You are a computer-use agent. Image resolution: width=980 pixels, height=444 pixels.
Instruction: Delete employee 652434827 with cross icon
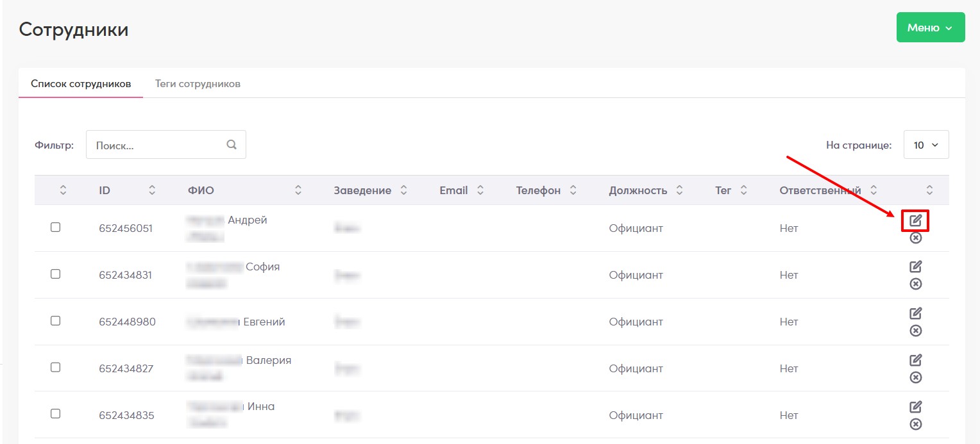(916, 377)
